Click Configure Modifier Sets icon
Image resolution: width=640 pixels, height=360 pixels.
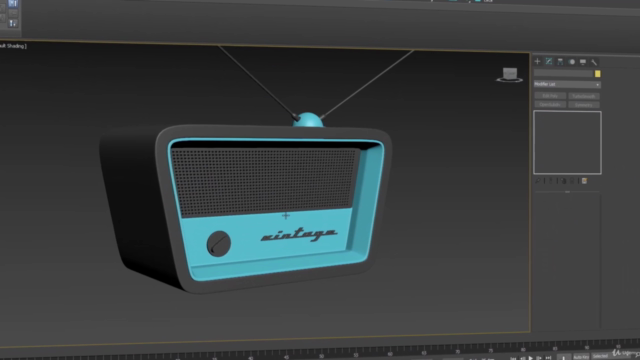coord(584,181)
